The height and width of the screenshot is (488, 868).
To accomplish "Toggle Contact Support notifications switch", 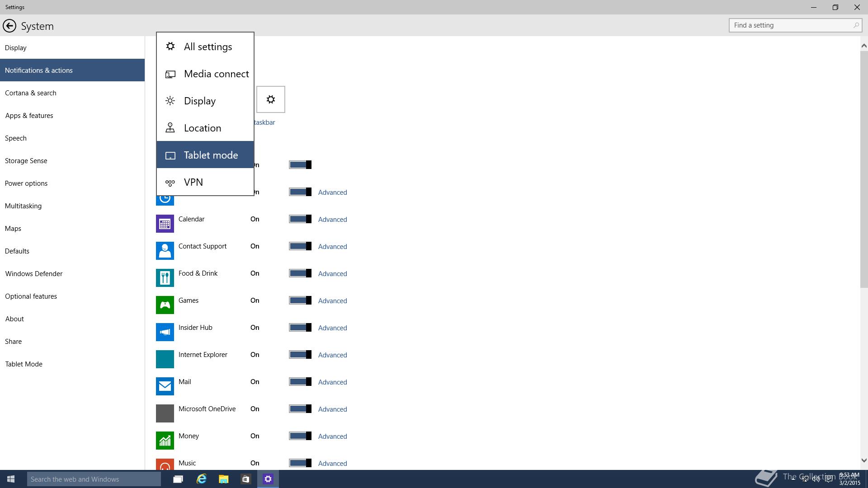I will click(300, 246).
